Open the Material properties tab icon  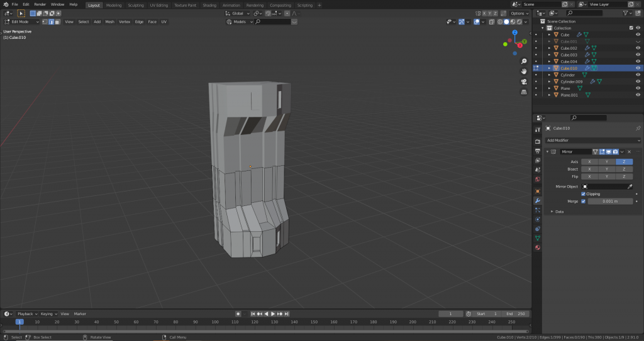click(537, 247)
